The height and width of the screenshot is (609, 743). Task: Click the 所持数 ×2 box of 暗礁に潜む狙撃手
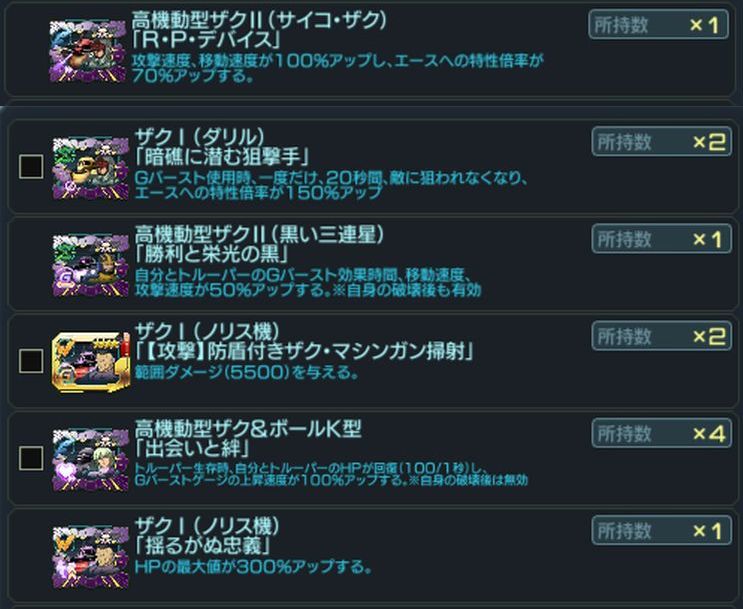point(661,141)
